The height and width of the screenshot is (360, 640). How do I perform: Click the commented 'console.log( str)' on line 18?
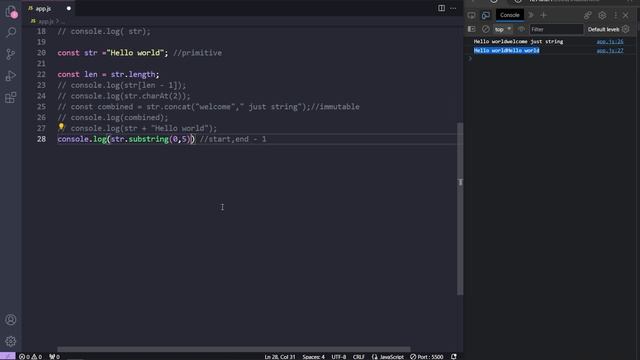108,31
